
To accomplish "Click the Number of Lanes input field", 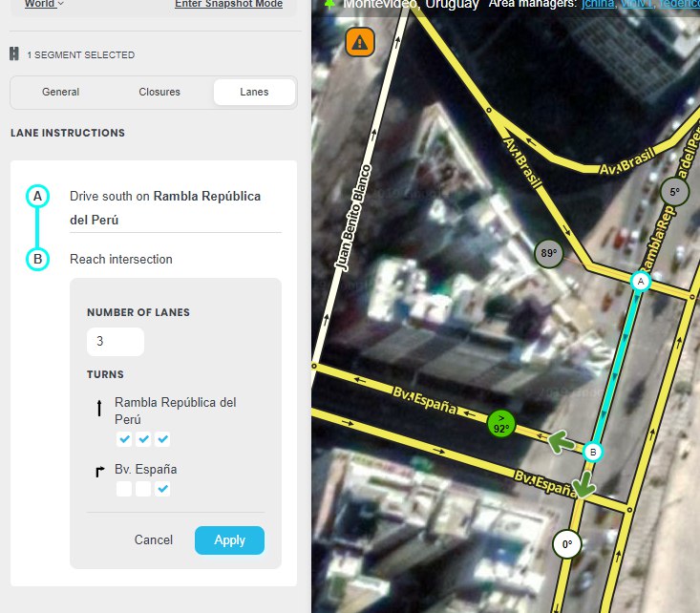I will pos(116,342).
